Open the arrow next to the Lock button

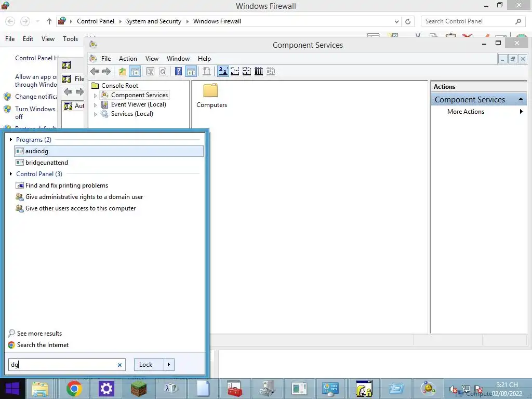click(x=169, y=365)
